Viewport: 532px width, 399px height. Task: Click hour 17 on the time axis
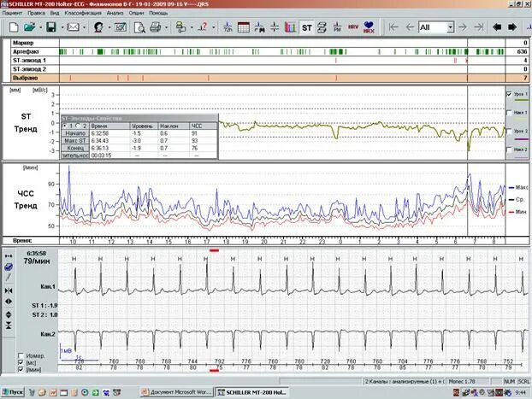point(207,242)
